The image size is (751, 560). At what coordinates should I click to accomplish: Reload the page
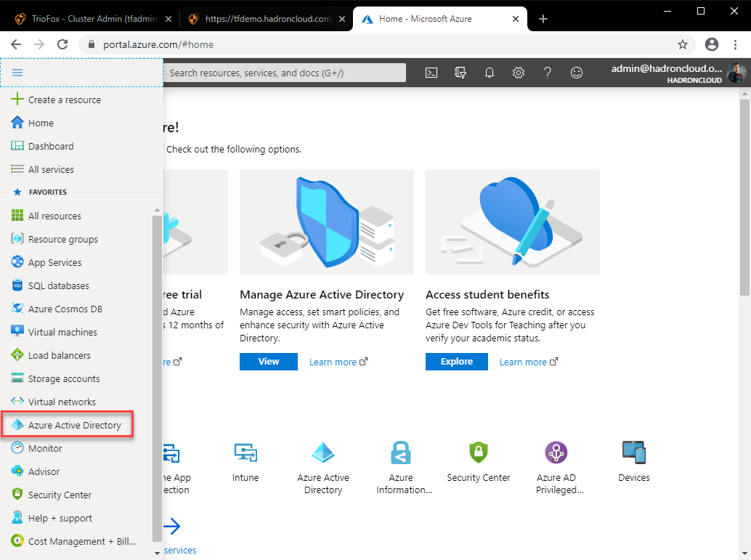click(x=62, y=44)
